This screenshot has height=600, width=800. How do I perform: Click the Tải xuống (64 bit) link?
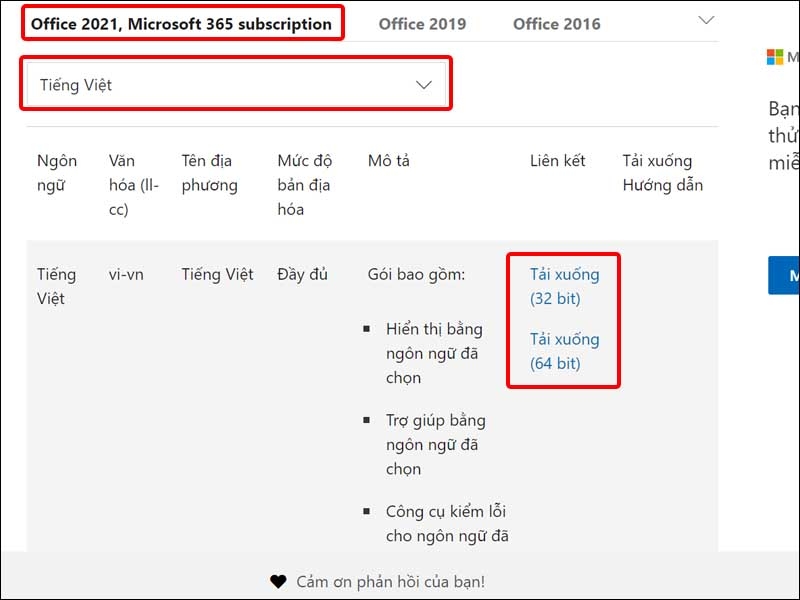tap(564, 351)
